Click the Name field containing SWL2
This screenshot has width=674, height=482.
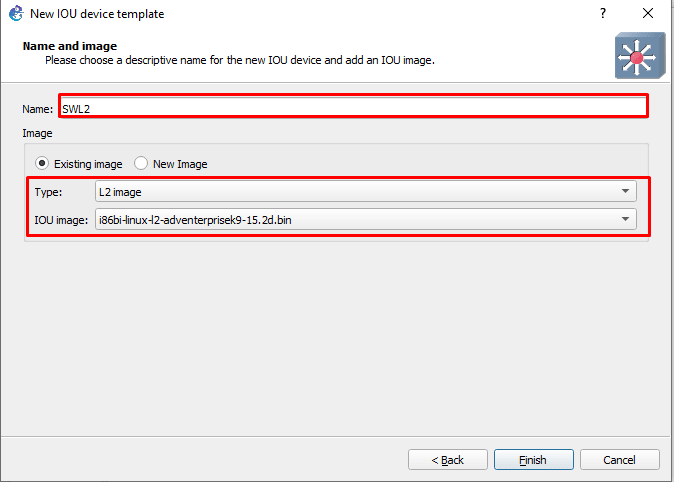(x=354, y=106)
